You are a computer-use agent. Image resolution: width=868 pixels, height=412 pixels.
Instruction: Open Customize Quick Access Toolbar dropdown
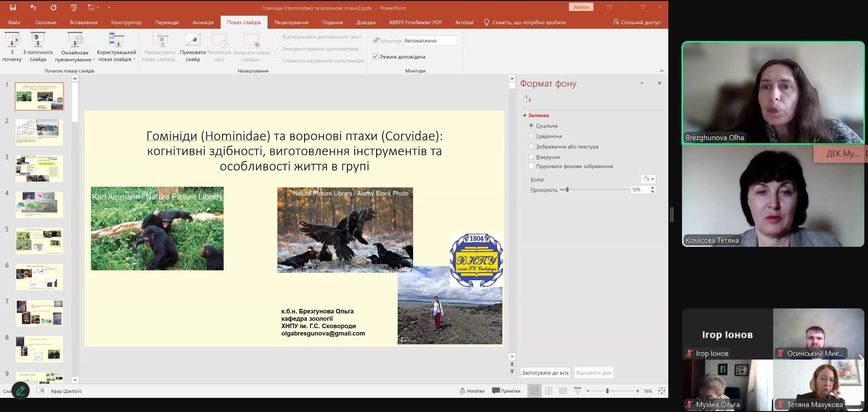tap(109, 7)
